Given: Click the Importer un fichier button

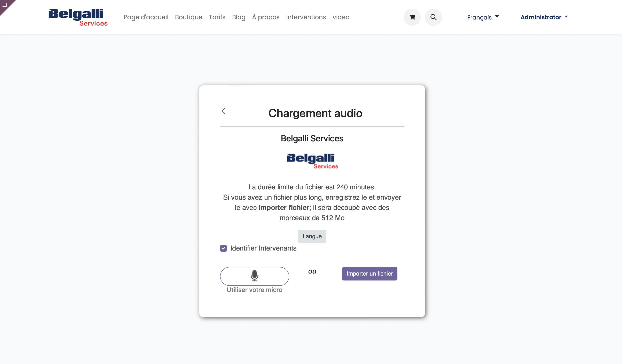Looking at the screenshot, I should pos(369,274).
